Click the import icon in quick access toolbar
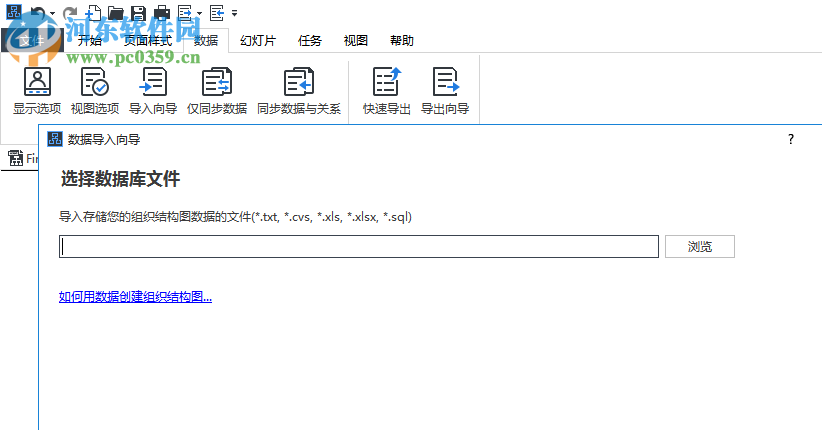 coord(217,13)
